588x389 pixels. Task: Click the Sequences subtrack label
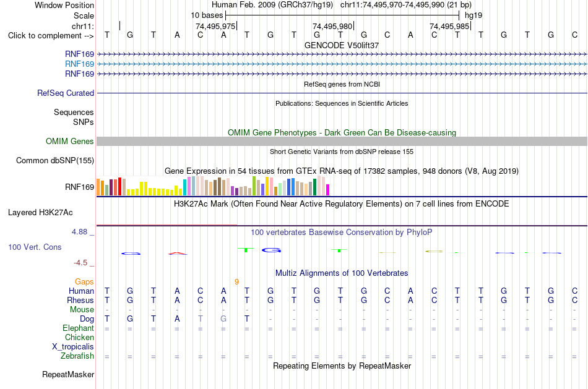coord(74,112)
